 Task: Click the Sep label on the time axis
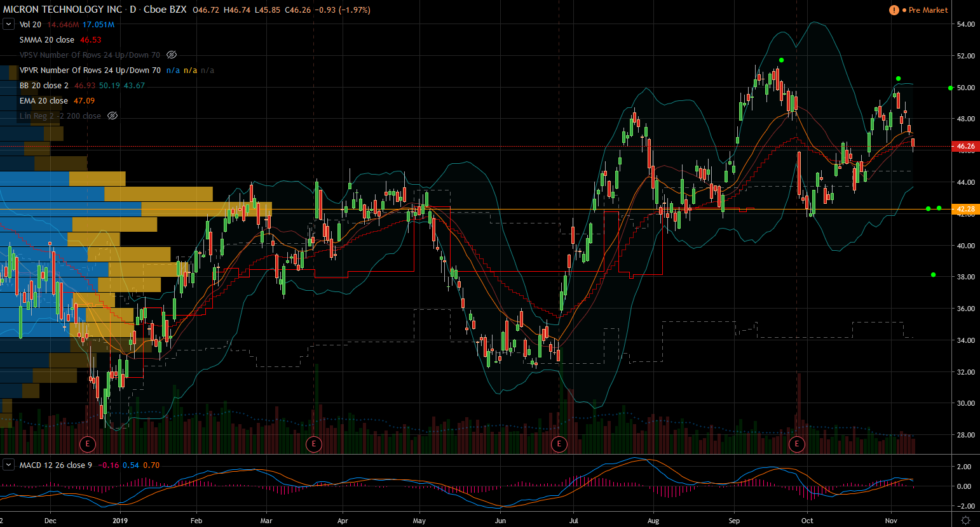(734, 521)
